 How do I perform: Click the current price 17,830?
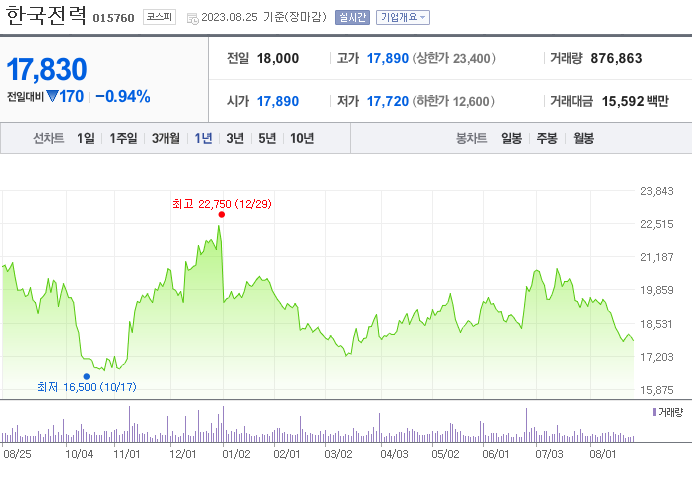tap(47, 69)
